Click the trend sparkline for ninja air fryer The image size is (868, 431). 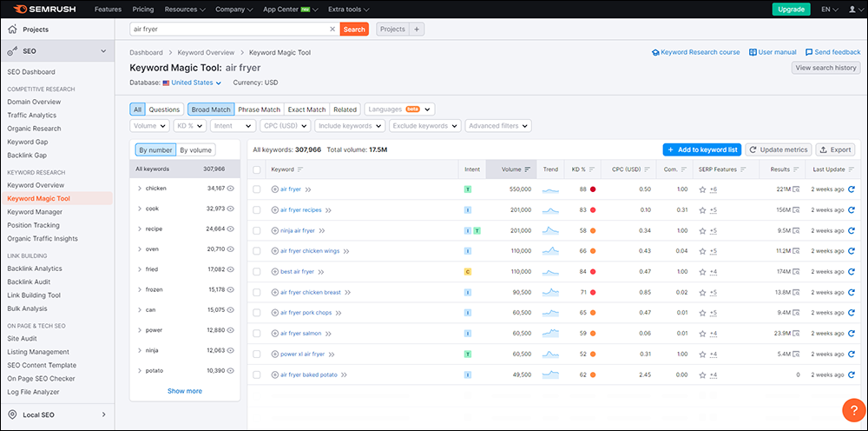[x=550, y=230]
